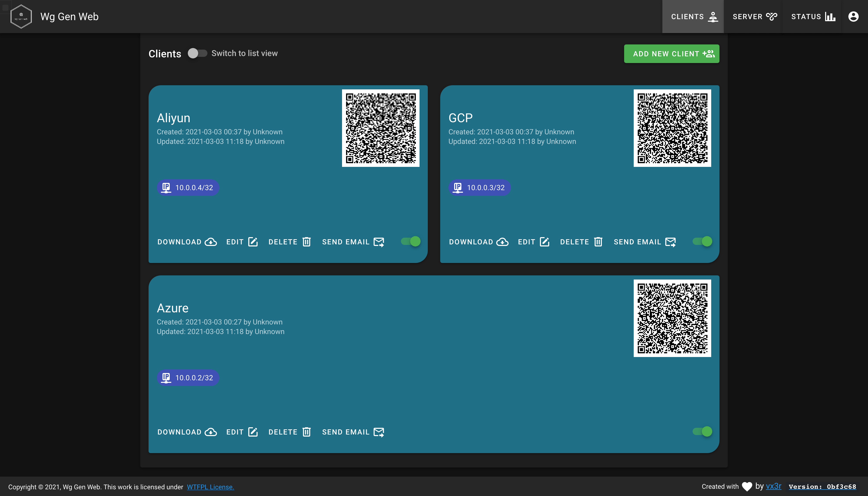Disable the Aliyun client toggle

(411, 242)
